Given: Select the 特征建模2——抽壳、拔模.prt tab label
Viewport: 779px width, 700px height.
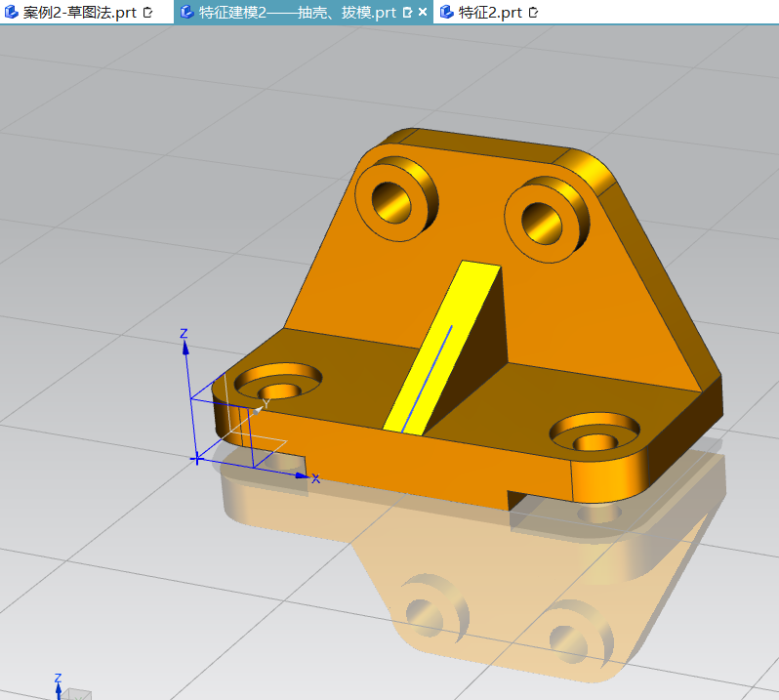Looking at the screenshot, I should pos(297,12).
